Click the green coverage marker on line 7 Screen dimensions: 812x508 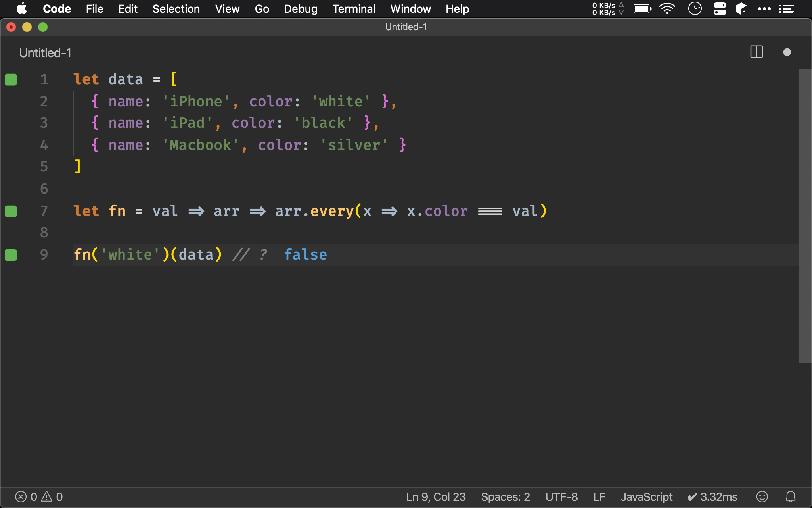(x=11, y=211)
